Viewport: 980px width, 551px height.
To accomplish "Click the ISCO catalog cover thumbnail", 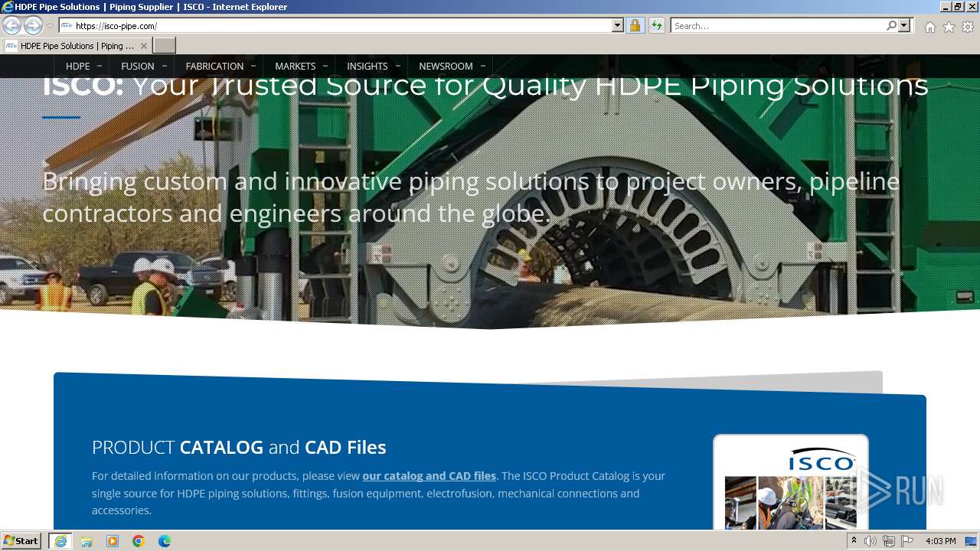I will point(791,482).
